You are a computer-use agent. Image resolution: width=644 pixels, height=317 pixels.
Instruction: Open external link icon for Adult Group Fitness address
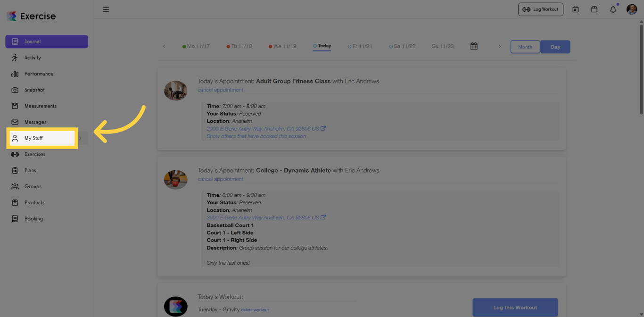pos(323,128)
